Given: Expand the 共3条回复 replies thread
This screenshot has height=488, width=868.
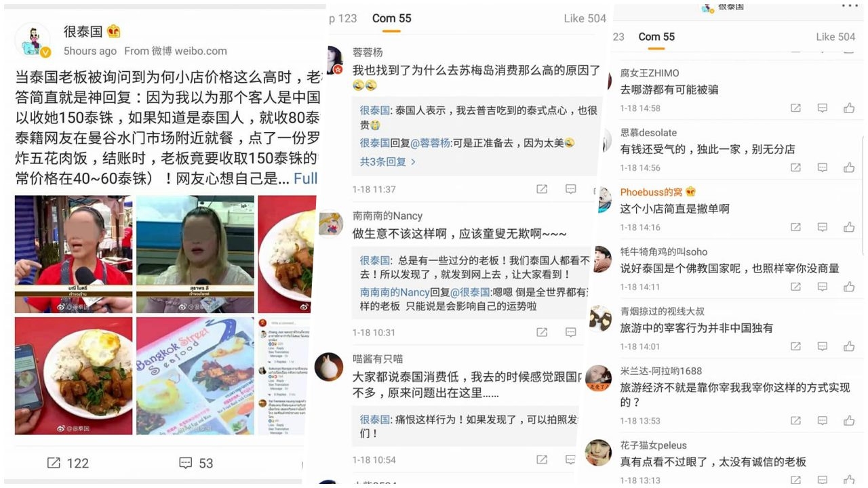Looking at the screenshot, I should coord(388,162).
